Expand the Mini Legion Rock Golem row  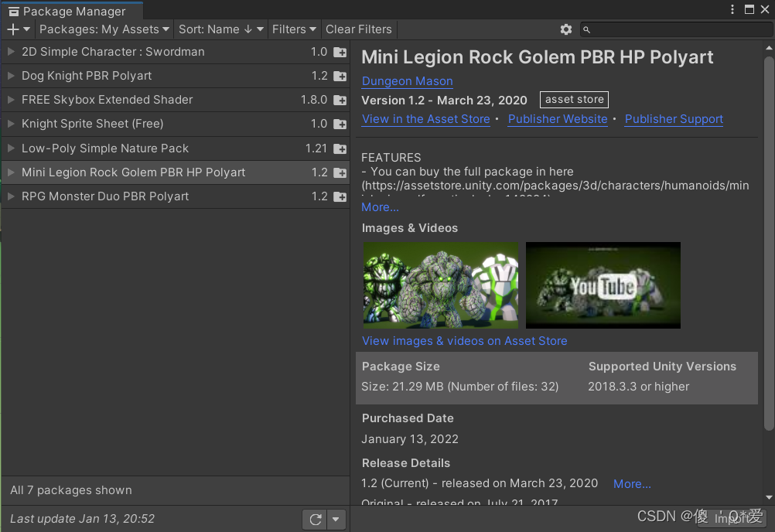[11, 172]
